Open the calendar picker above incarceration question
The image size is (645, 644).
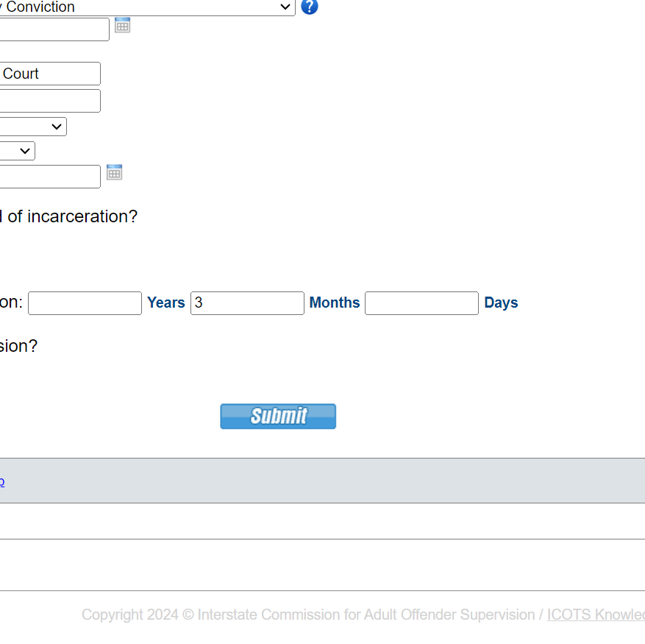click(x=114, y=172)
